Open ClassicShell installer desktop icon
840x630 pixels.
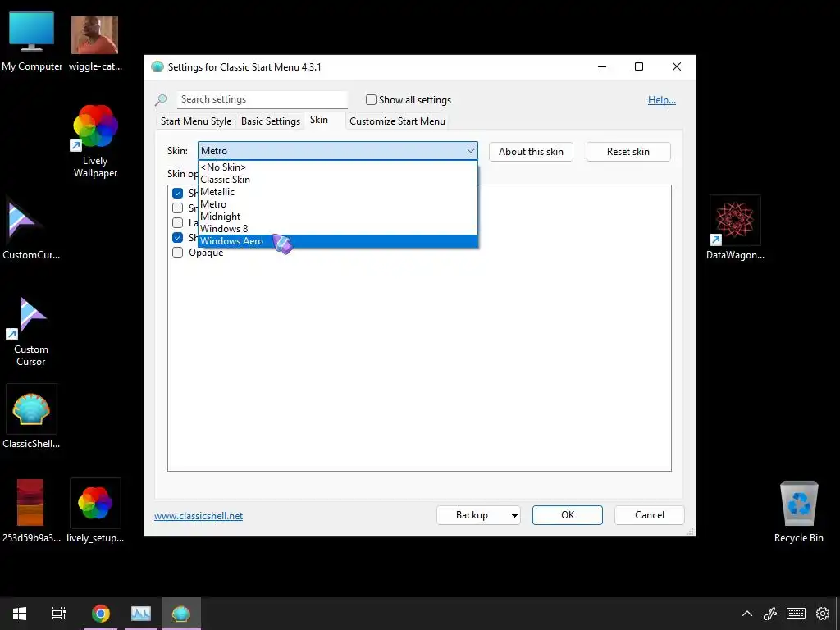(x=31, y=416)
